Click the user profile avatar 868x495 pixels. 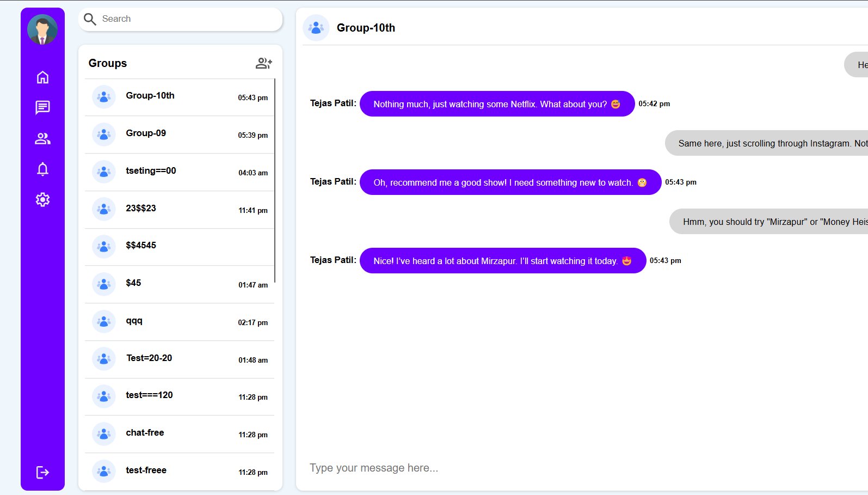coord(42,29)
